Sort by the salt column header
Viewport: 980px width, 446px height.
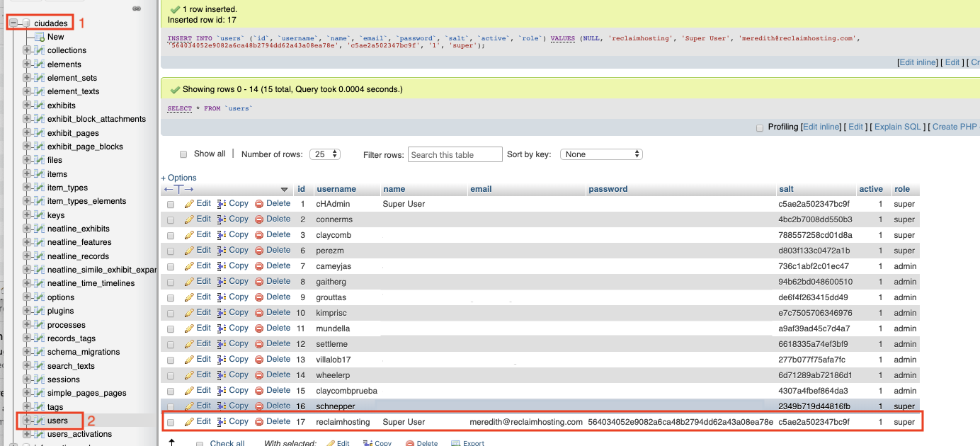(x=786, y=189)
